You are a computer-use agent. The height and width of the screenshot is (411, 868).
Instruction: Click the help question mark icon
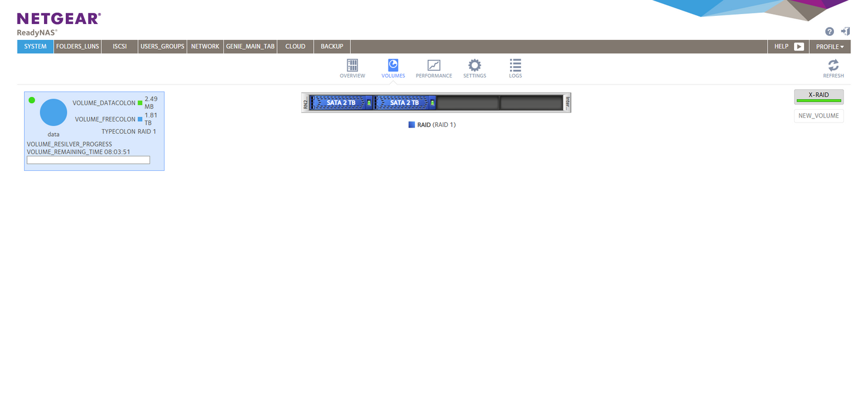pyautogui.click(x=829, y=32)
